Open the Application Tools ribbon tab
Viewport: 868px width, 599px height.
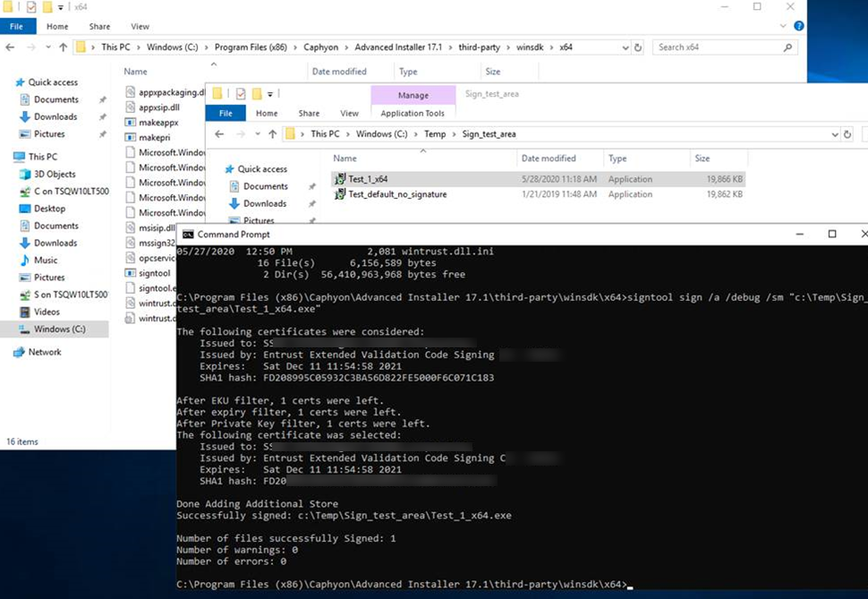[x=413, y=114]
